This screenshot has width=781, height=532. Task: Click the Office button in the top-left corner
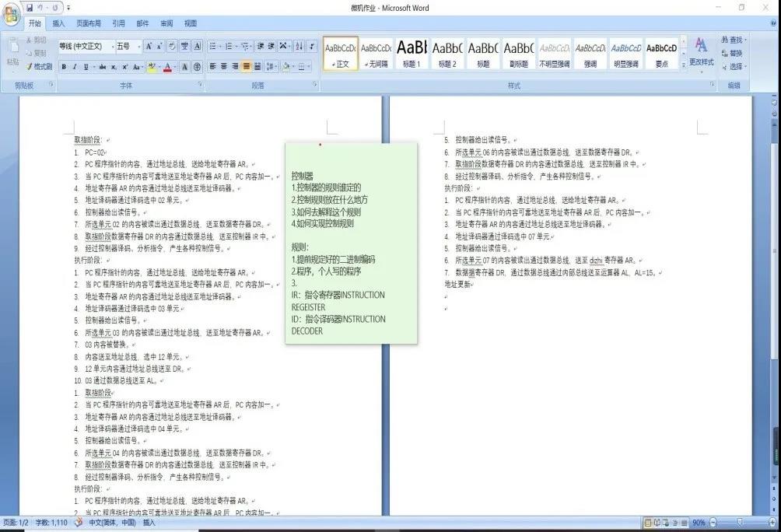12,16
